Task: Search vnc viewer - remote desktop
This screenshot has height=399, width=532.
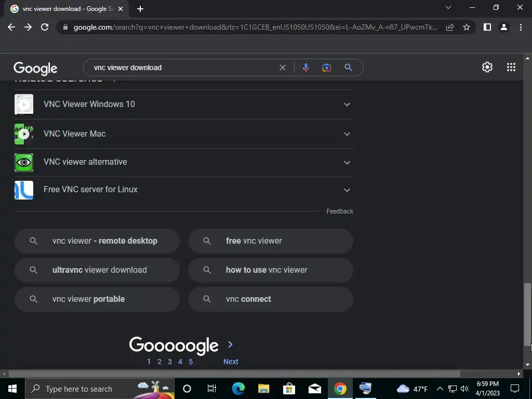Action: 97,241
